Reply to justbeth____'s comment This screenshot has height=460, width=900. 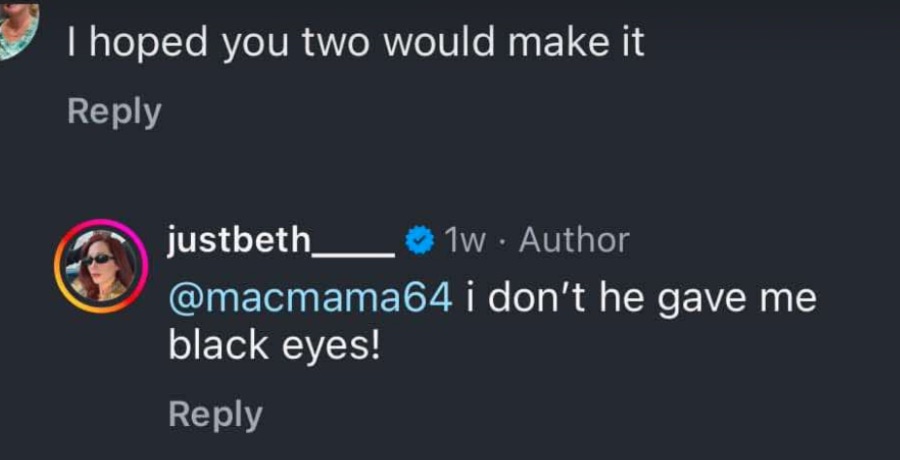[x=215, y=414]
